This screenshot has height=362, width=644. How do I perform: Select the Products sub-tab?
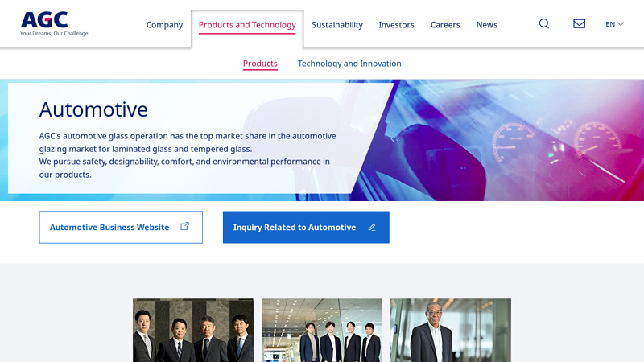(260, 64)
